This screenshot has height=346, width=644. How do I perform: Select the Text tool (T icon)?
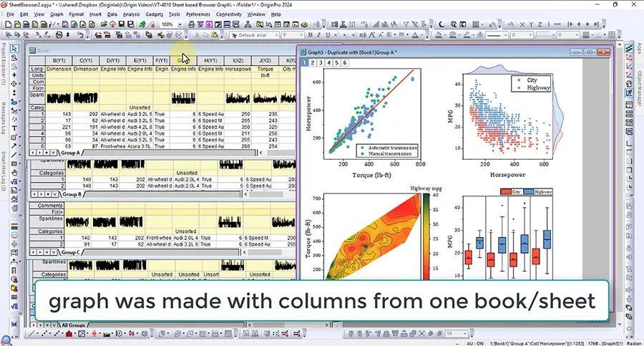pos(14,128)
